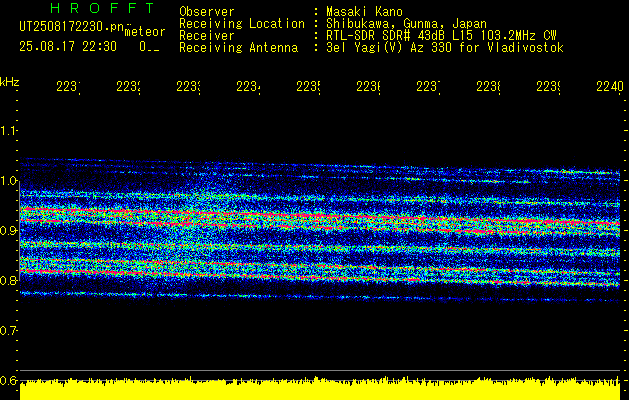The image size is (629, 400).
Task: Click the Observer label
Action: point(207,12)
